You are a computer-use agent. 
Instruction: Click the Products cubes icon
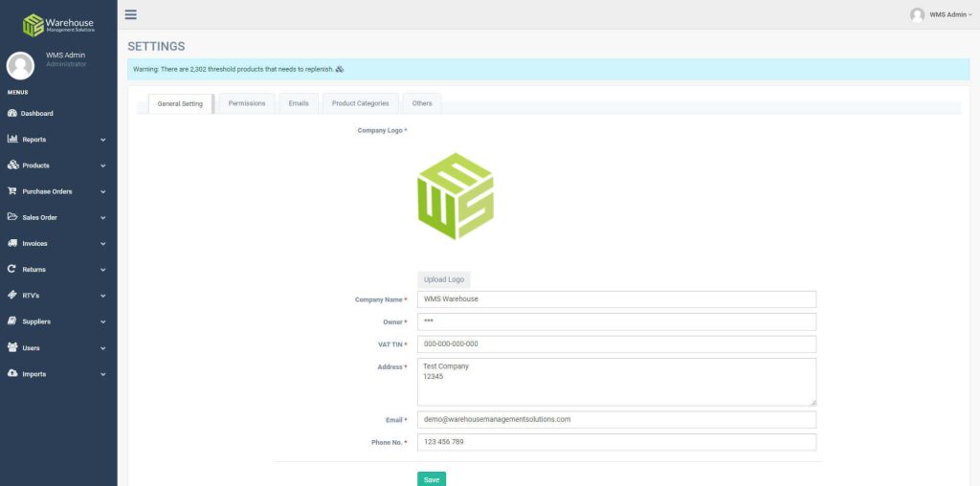[12, 165]
